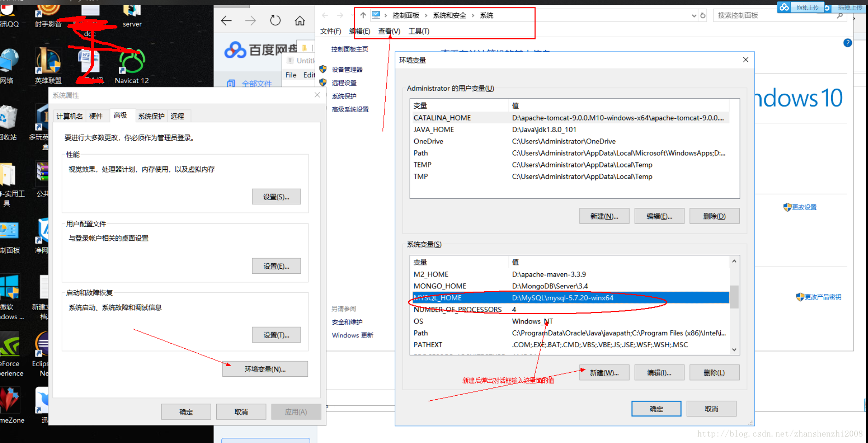Screen dimensions: 868x443
Task: Close the 系统属性 dialog
Action: (317, 95)
